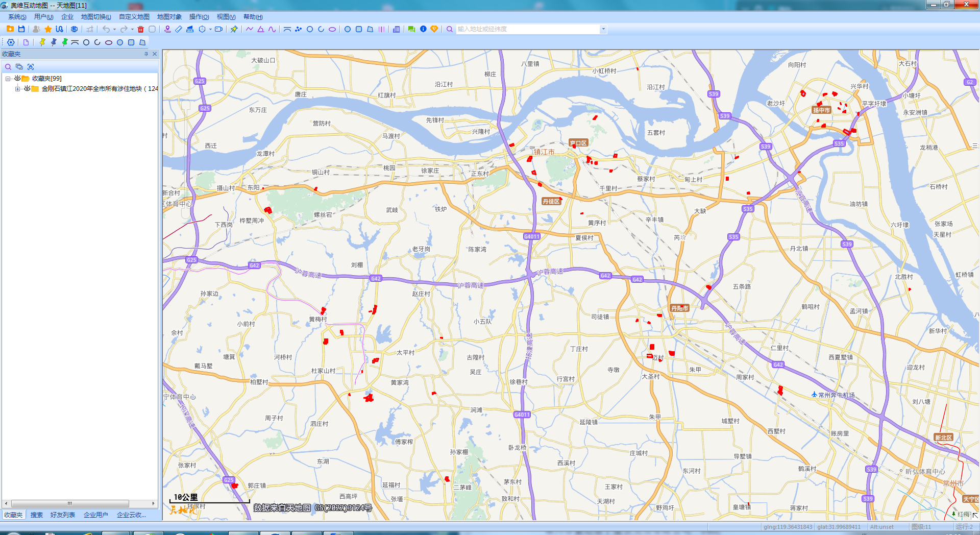The image size is (980, 535).
Task: Open the 地图对象 menu
Action: pyautogui.click(x=169, y=17)
